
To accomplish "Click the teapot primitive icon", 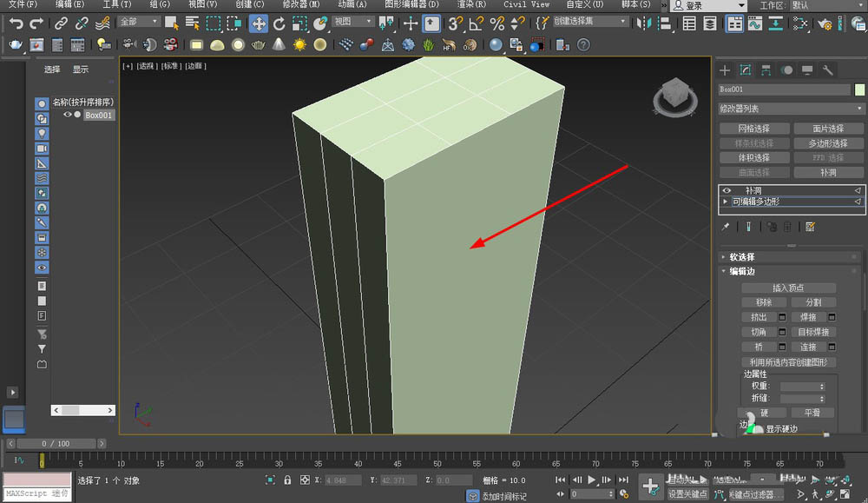I will pyautogui.click(x=16, y=45).
